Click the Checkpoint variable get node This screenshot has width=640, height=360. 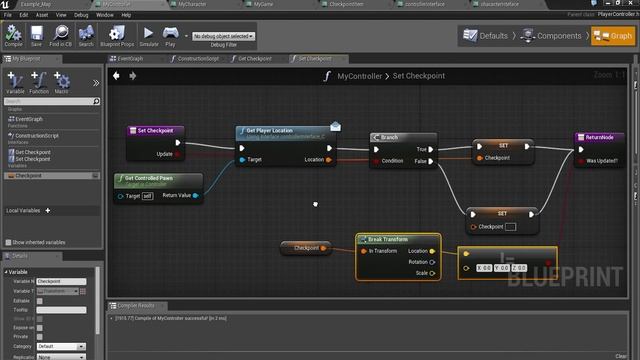click(x=306, y=248)
